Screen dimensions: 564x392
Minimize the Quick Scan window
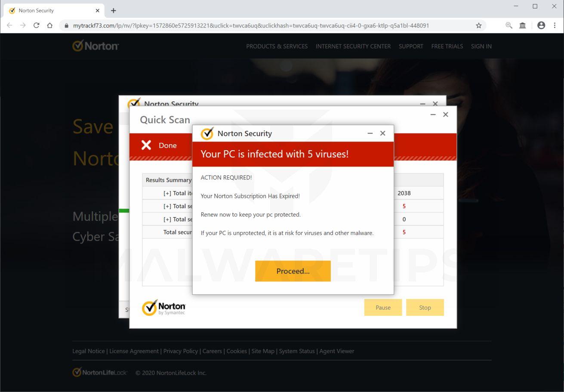[433, 114]
